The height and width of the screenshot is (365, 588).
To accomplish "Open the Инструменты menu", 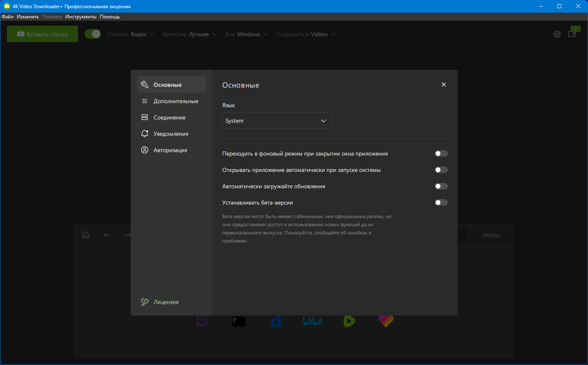I will click(80, 17).
